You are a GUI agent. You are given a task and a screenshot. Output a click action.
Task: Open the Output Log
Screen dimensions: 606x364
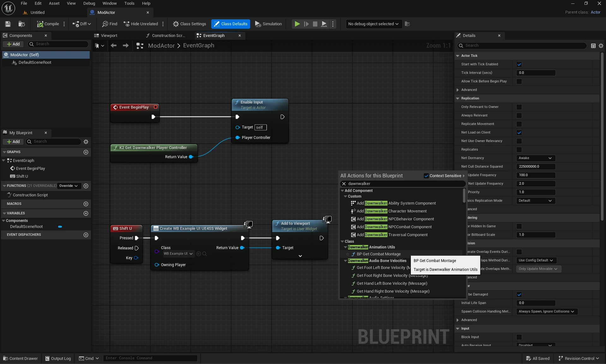click(x=58, y=358)
